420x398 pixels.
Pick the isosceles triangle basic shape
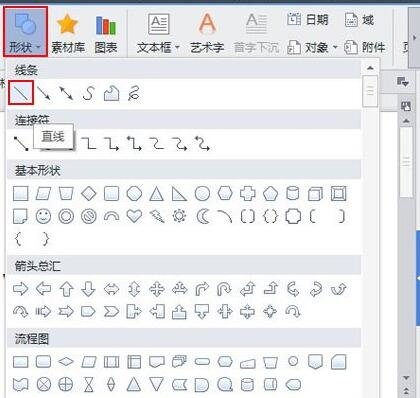pyautogui.click(x=156, y=194)
